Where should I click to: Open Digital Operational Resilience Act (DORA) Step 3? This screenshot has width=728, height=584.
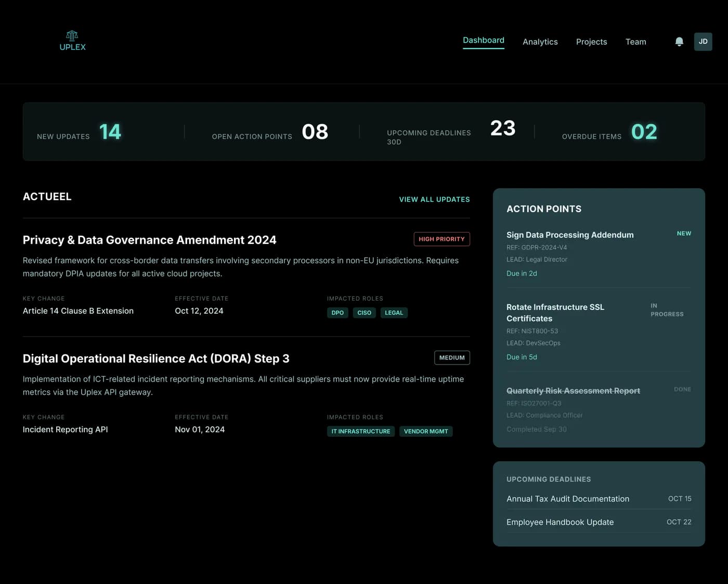pos(156,358)
